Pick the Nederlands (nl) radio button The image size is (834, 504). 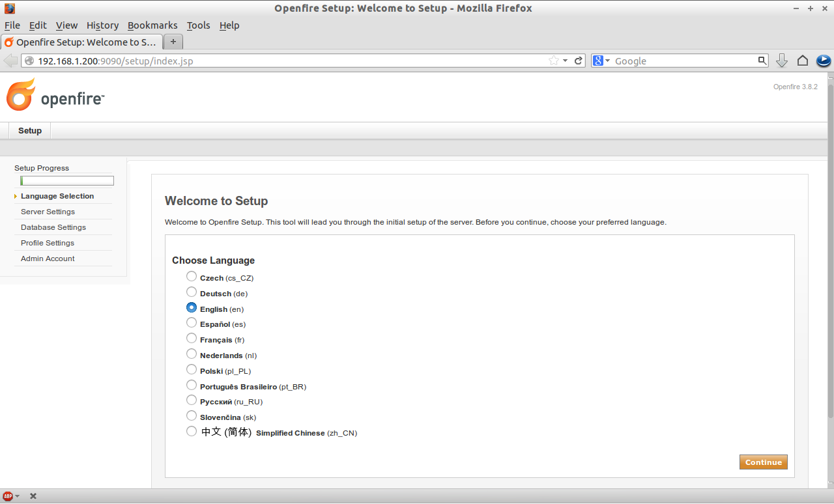pos(192,354)
